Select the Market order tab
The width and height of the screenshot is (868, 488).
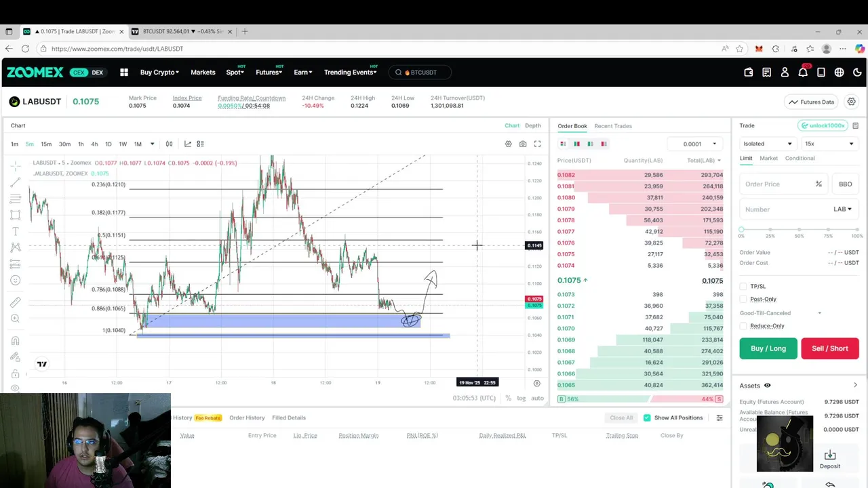coord(768,158)
